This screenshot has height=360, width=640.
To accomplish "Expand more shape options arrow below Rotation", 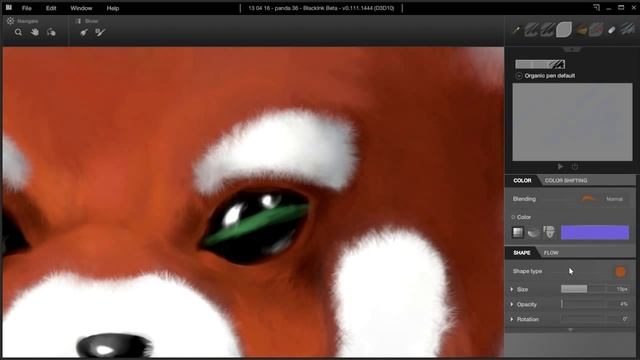I will [570, 329].
